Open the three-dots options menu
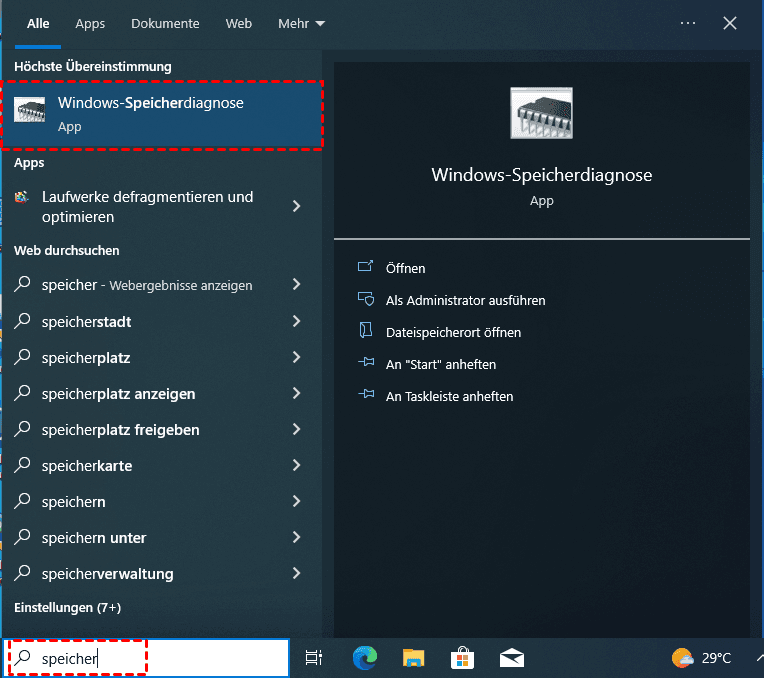764x678 pixels. pyautogui.click(x=688, y=23)
